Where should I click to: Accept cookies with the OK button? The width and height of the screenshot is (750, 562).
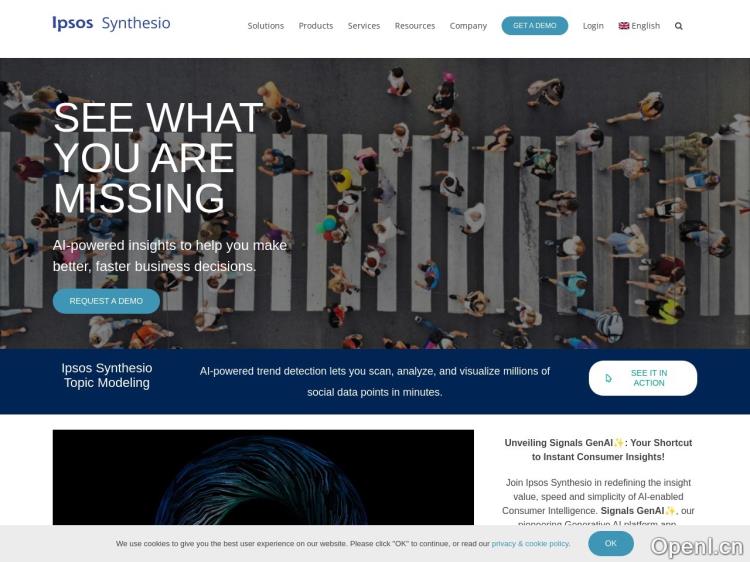(x=611, y=543)
